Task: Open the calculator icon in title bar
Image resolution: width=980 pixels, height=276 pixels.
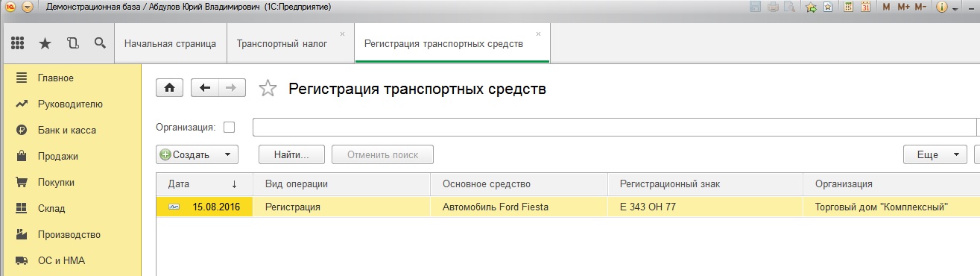Action: tap(848, 7)
